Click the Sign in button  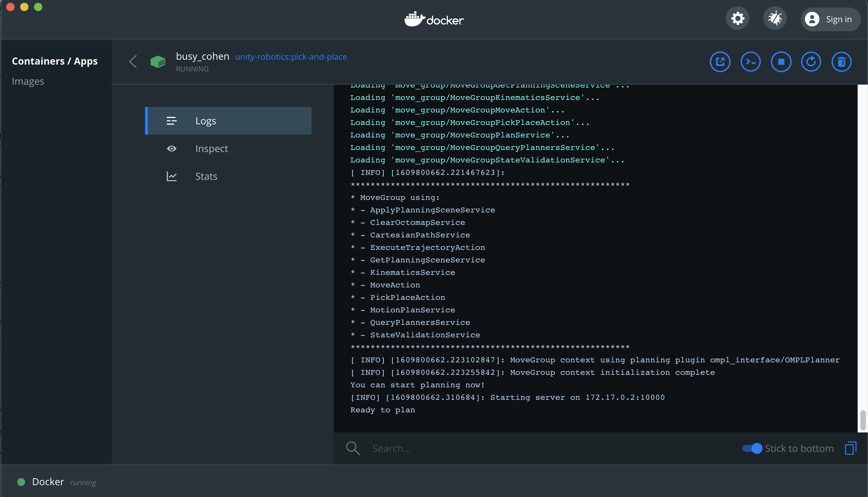tap(830, 19)
